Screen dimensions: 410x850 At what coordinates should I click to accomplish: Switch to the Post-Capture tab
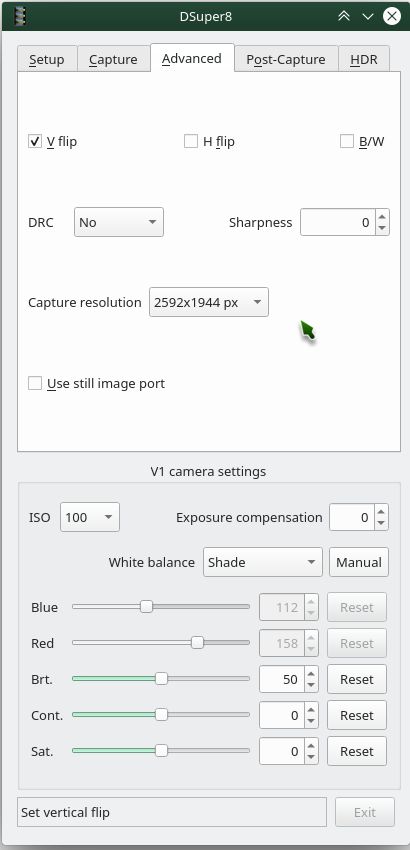pyautogui.click(x=286, y=59)
